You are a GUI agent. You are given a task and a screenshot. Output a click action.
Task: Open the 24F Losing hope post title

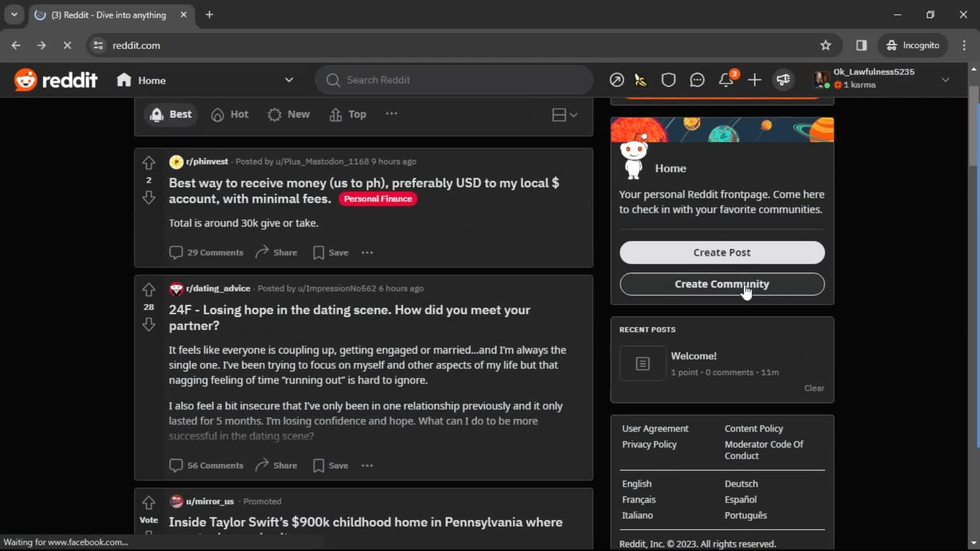click(x=349, y=318)
